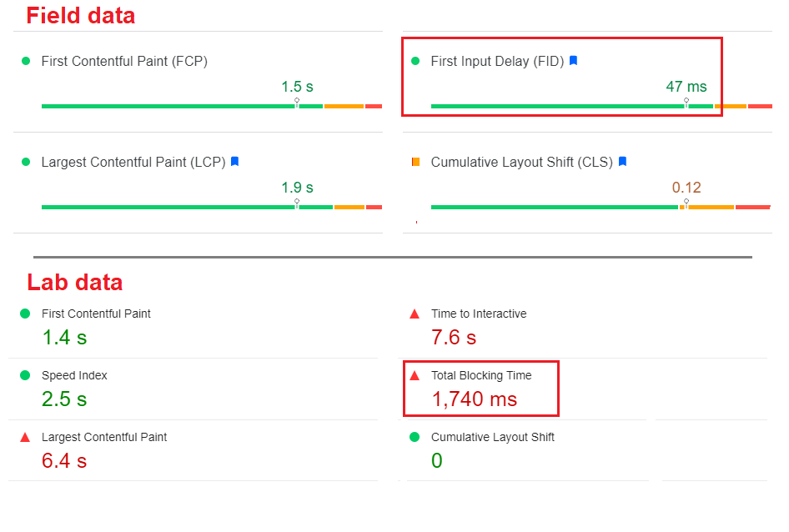Click the green circle beside Speed Index
Image resolution: width=789 pixels, height=532 pixels.
click(x=25, y=375)
